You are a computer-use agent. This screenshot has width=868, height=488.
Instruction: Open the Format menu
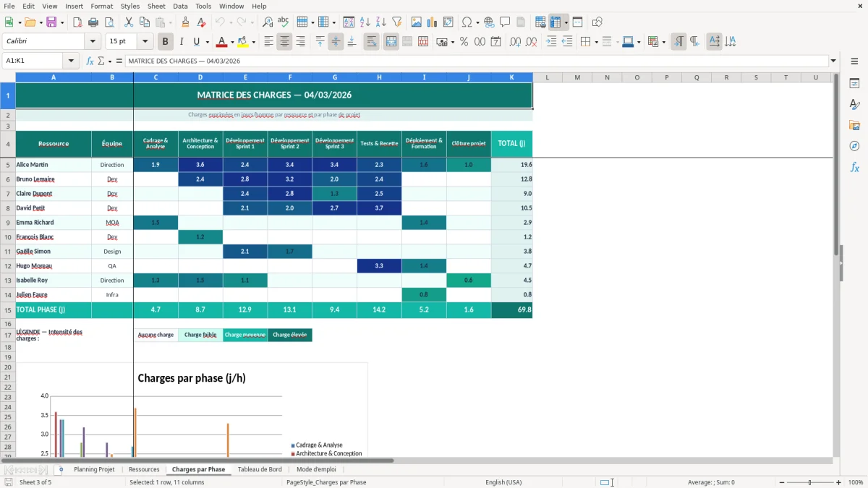pos(101,6)
